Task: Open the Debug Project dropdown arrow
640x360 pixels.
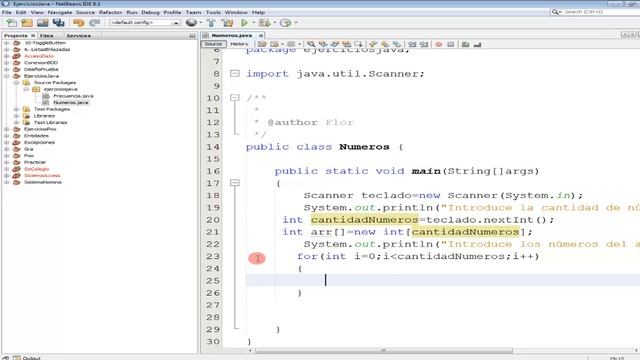Action: pos(274,23)
